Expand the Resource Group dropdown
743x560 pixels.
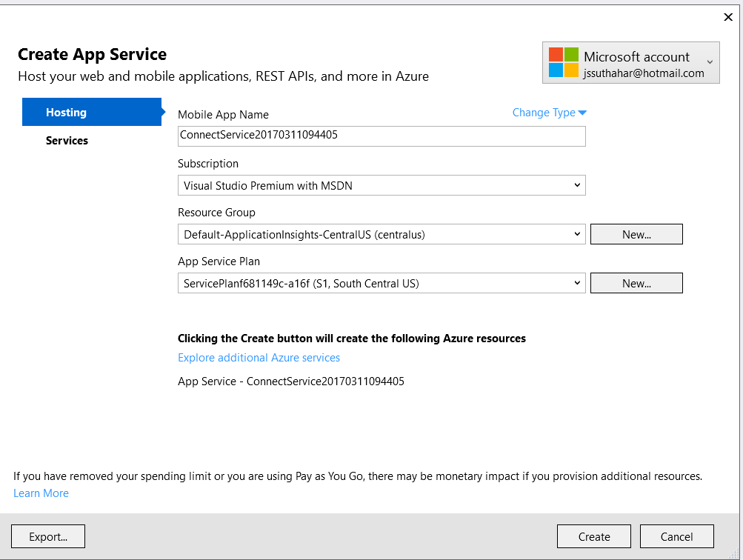pos(382,234)
